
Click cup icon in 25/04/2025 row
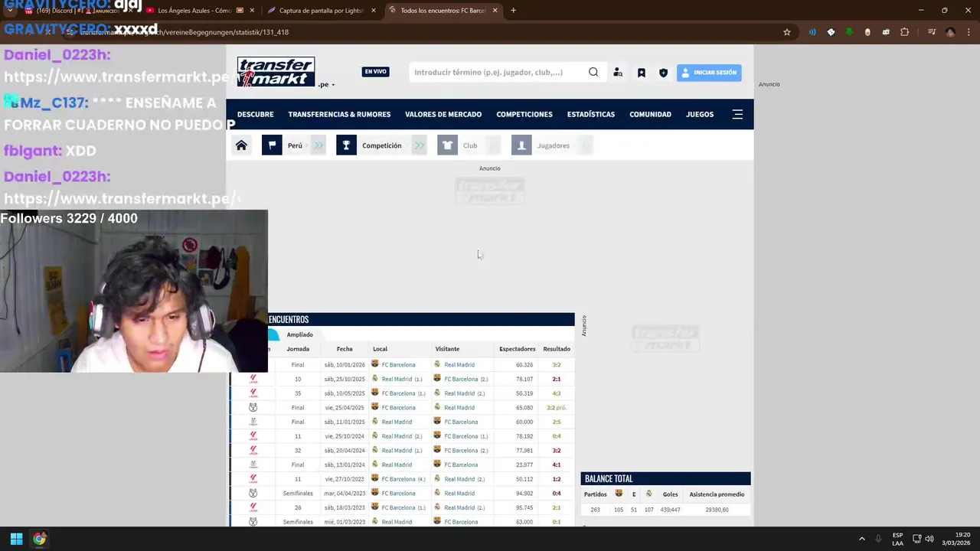(x=253, y=408)
